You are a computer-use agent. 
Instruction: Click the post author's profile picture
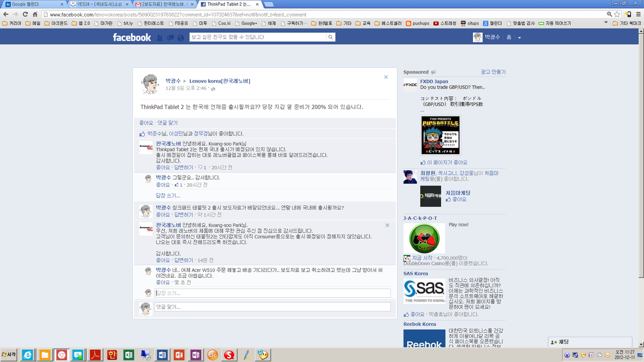click(149, 84)
